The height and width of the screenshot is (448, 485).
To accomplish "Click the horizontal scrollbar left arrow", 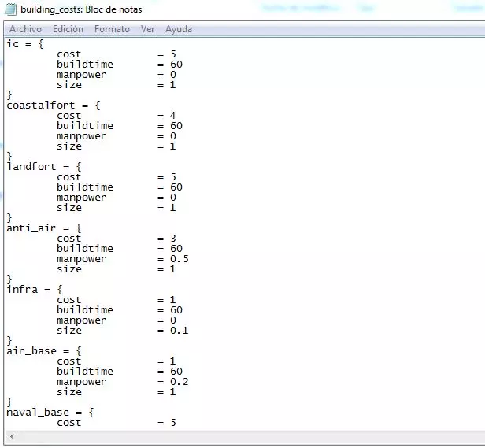I will tap(12, 436).
